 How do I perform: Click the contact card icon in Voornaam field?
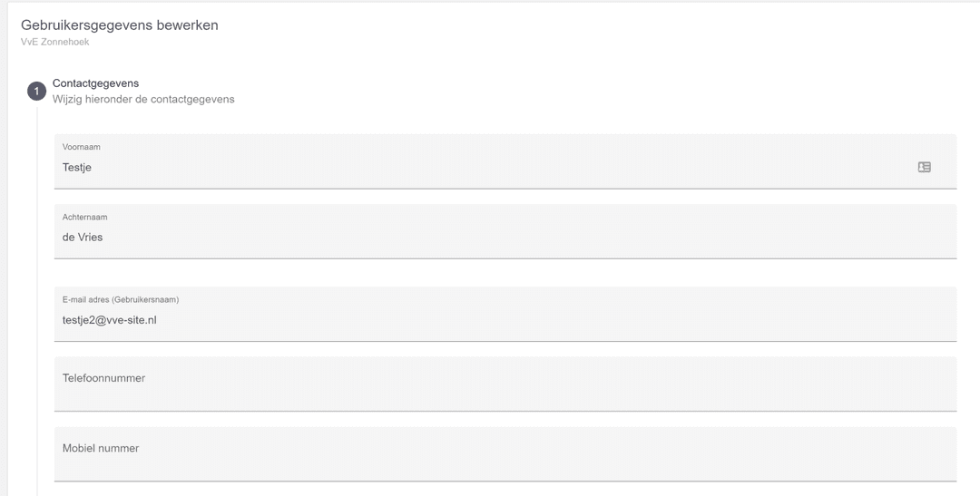click(x=924, y=167)
